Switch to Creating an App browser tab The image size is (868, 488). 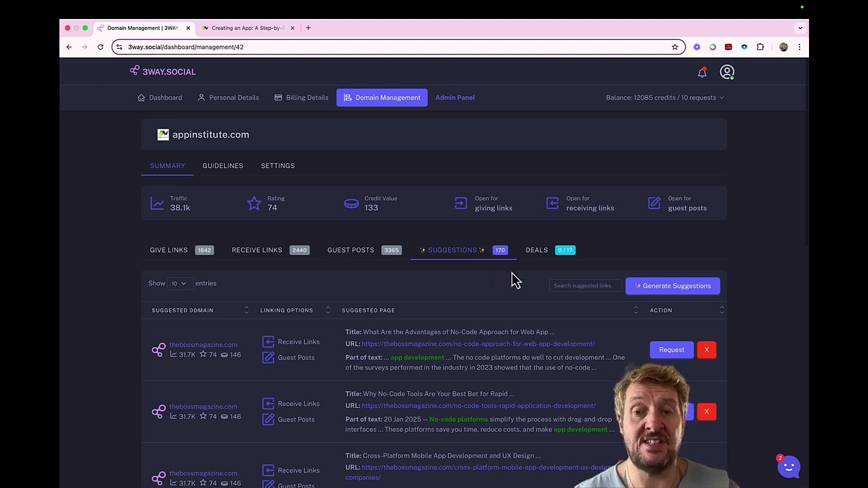coord(248,28)
